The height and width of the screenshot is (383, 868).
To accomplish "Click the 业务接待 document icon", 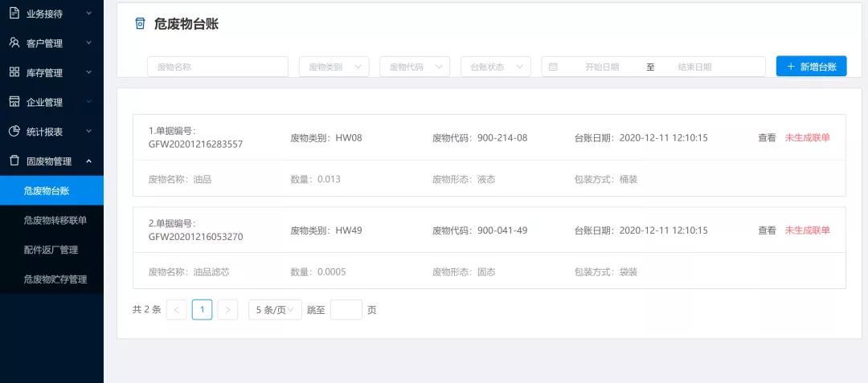I will coord(14,14).
